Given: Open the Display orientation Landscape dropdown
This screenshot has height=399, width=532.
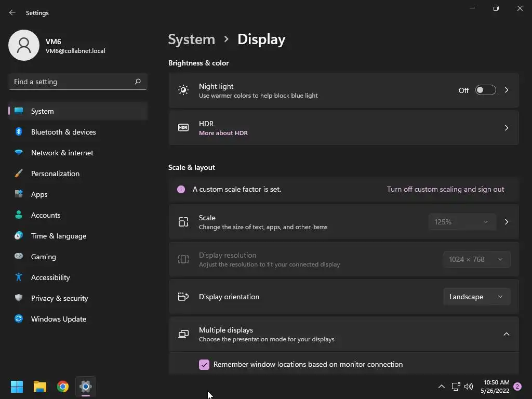Looking at the screenshot, I should [x=476, y=297].
